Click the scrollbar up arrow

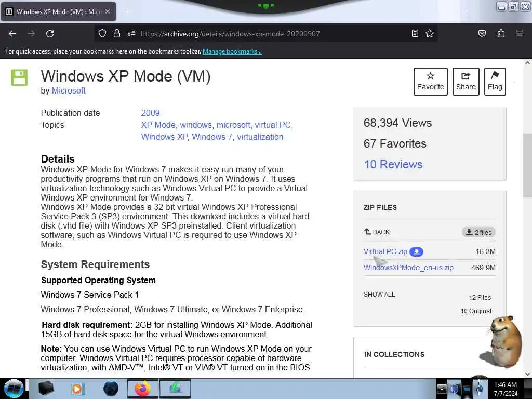point(527,63)
